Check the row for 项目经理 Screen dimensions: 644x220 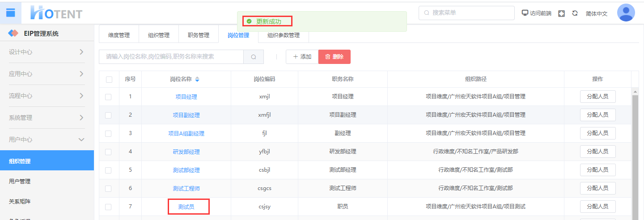pos(108,97)
